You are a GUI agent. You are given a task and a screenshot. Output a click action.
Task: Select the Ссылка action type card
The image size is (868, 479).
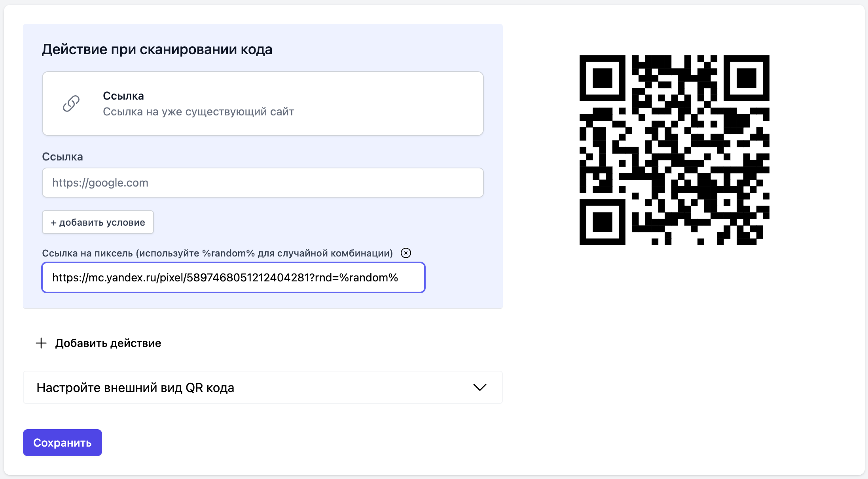pos(262,104)
